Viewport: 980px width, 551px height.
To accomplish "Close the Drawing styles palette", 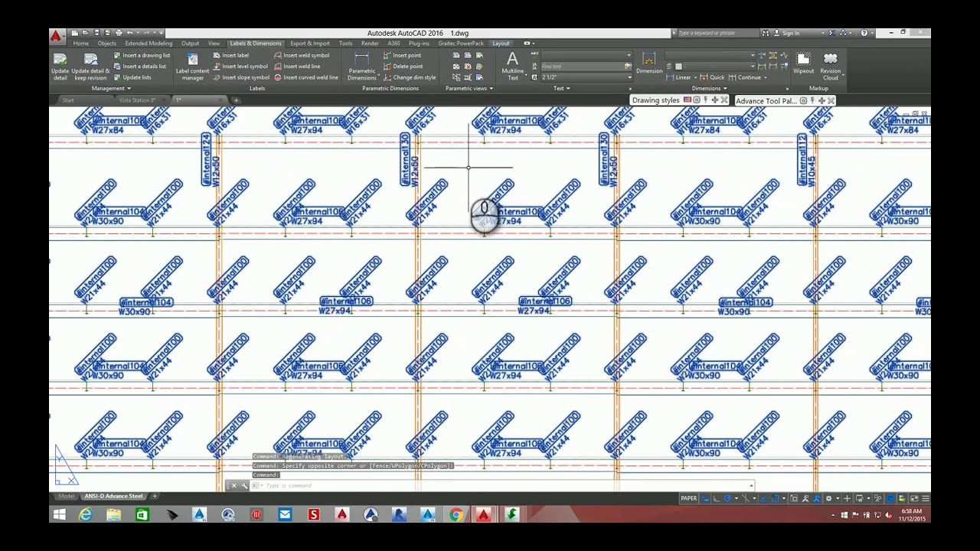I will (x=724, y=100).
